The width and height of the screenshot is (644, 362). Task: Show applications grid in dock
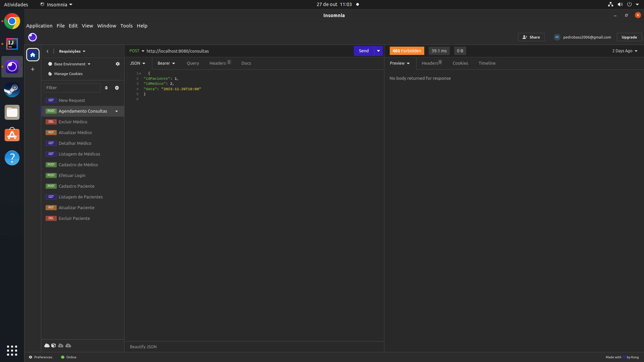[x=12, y=351]
